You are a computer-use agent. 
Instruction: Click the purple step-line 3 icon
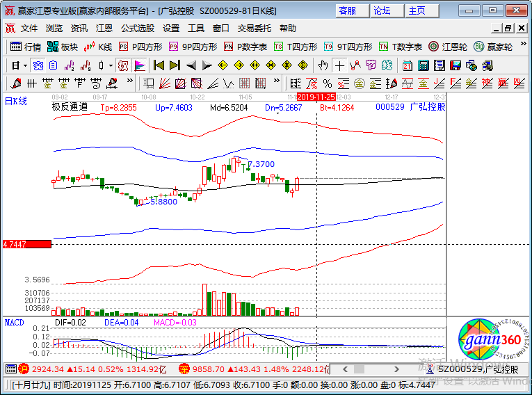click(70, 65)
